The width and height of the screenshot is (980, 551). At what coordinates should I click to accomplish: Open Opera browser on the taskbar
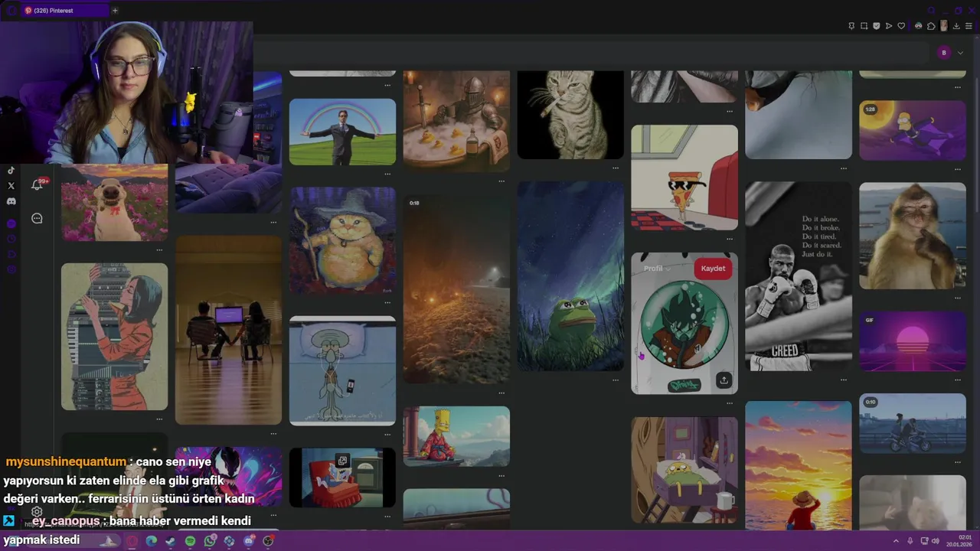(x=132, y=541)
